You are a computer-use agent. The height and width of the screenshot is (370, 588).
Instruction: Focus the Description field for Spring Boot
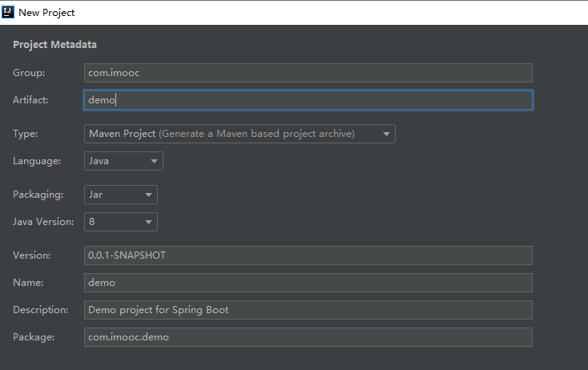pyautogui.click(x=308, y=310)
